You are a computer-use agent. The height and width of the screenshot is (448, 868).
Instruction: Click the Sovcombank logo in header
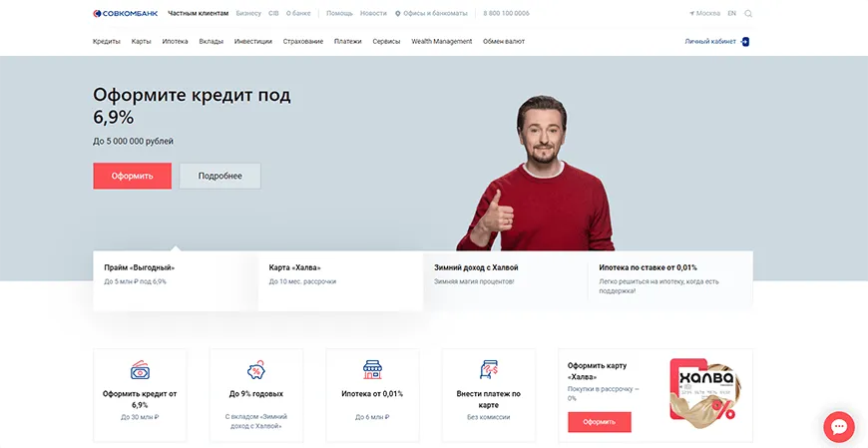click(x=125, y=13)
